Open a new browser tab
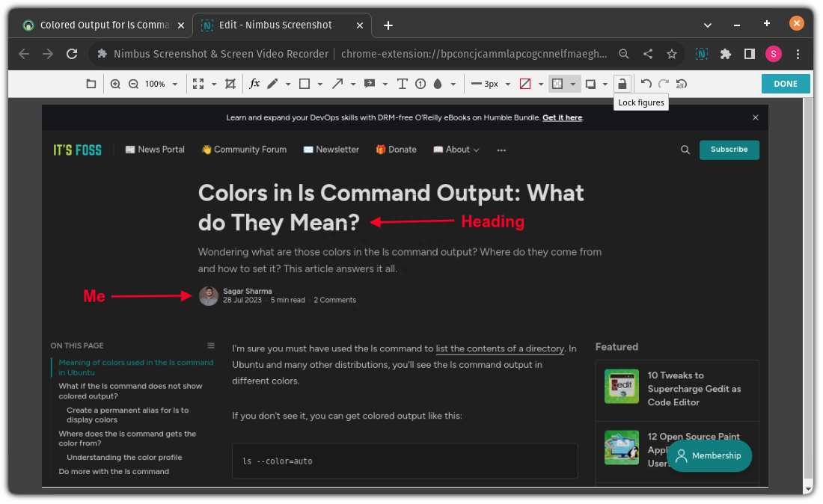The width and height of the screenshot is (823, 504). point(388,25)
